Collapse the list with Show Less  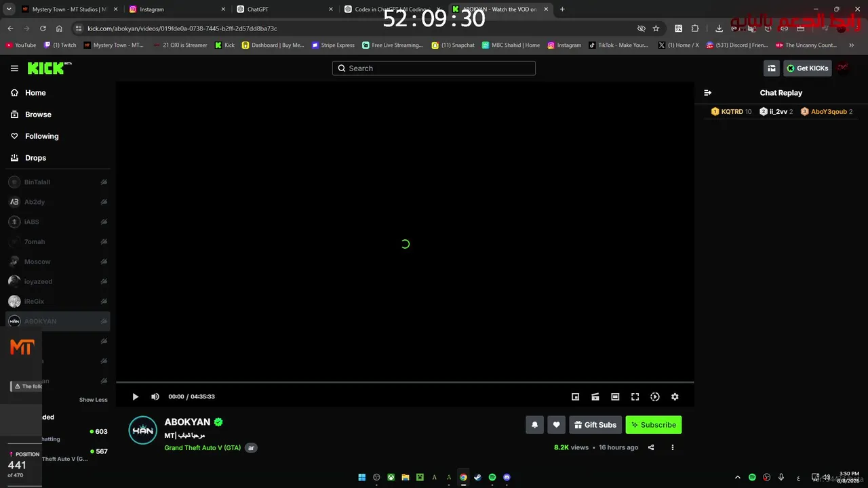94,400
